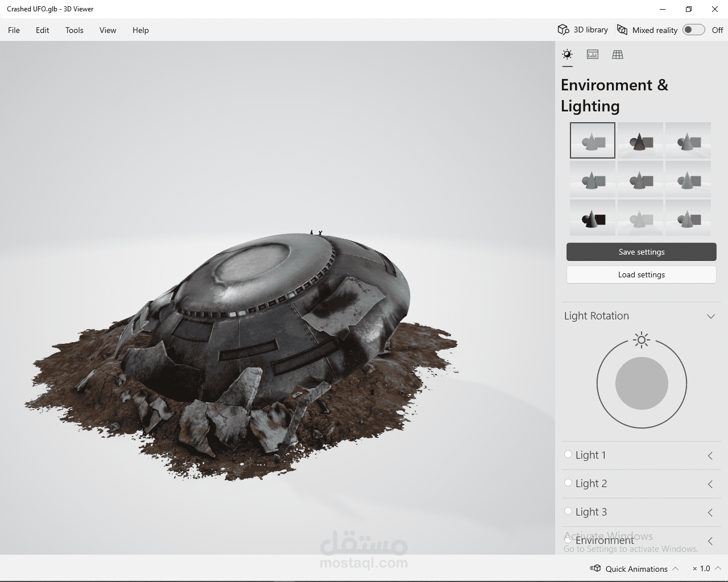Click the Light Rotation section label
This screenshot has width=728, height=582.
[597, 316]
